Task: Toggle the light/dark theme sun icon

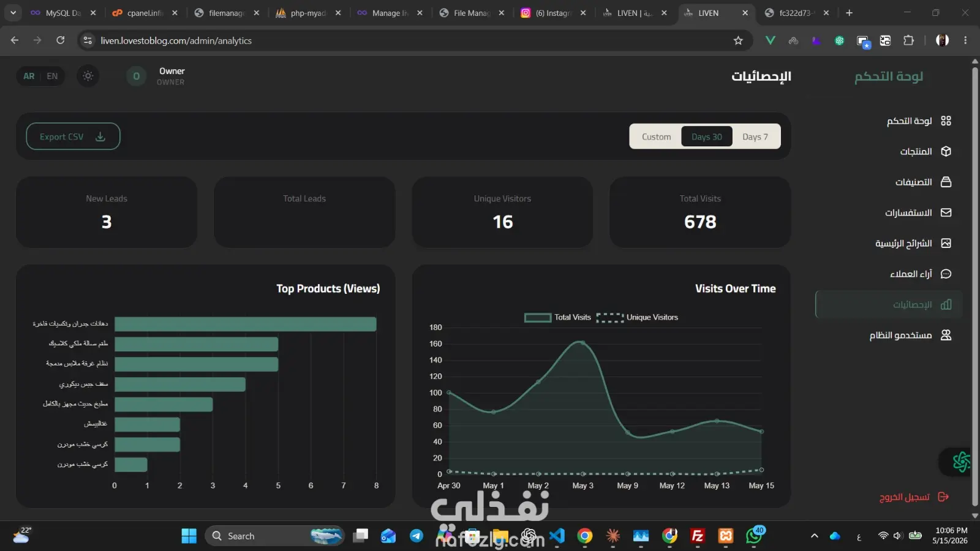Action: pos(88,76)
